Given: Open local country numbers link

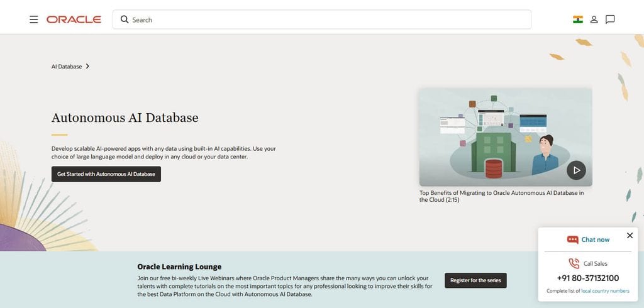Looking at the screenshot, I should pos(605,291).
